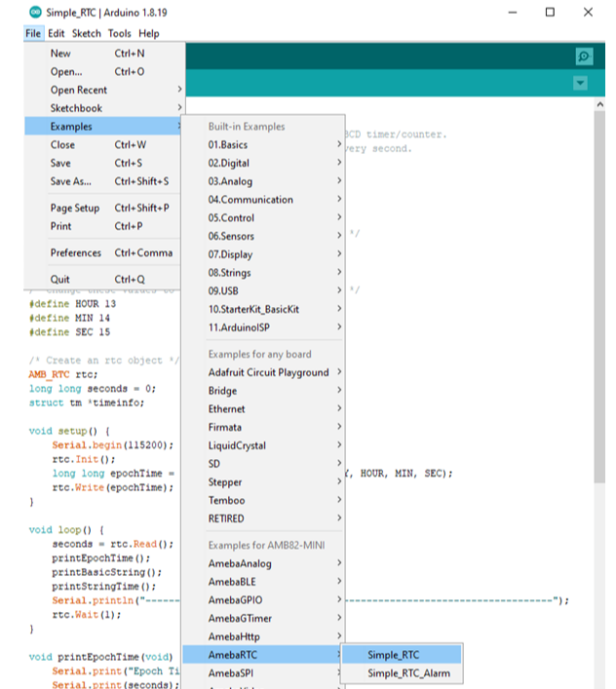Expand the 07.Display examples
616x689 pixels.
[x=263, y=254]
